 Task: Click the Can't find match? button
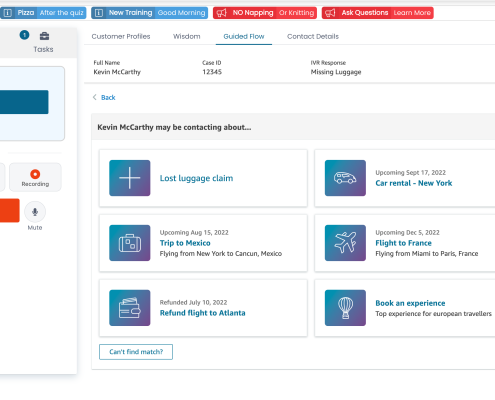coord(136,352)
